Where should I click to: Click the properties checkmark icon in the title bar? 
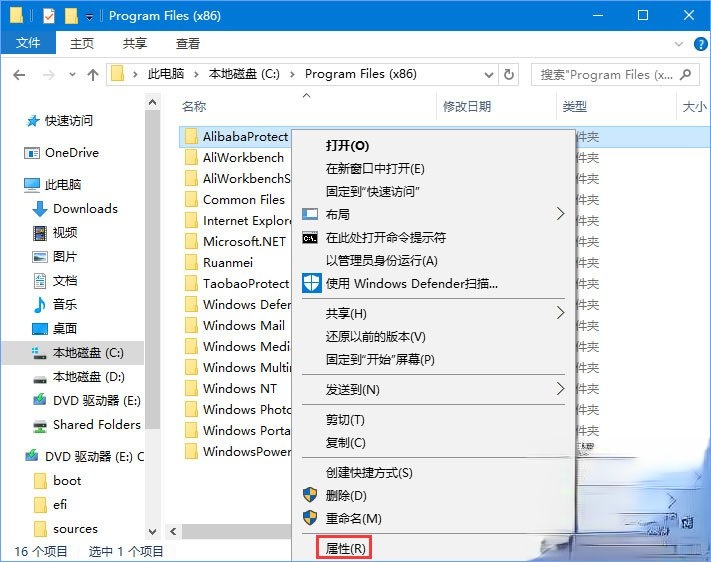[x=49, y=16]
